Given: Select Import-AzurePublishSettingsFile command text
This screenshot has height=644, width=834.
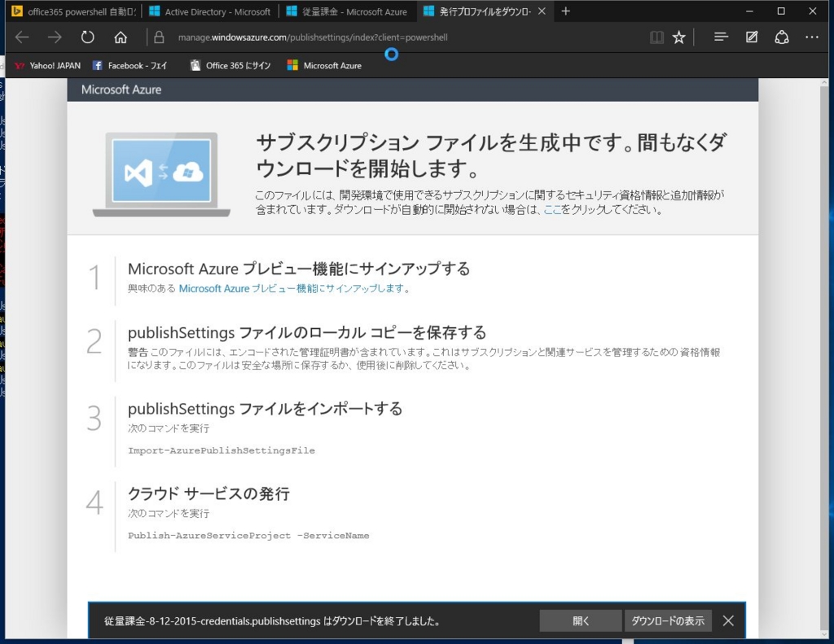Looking at the screenshot, I should 222,450.
